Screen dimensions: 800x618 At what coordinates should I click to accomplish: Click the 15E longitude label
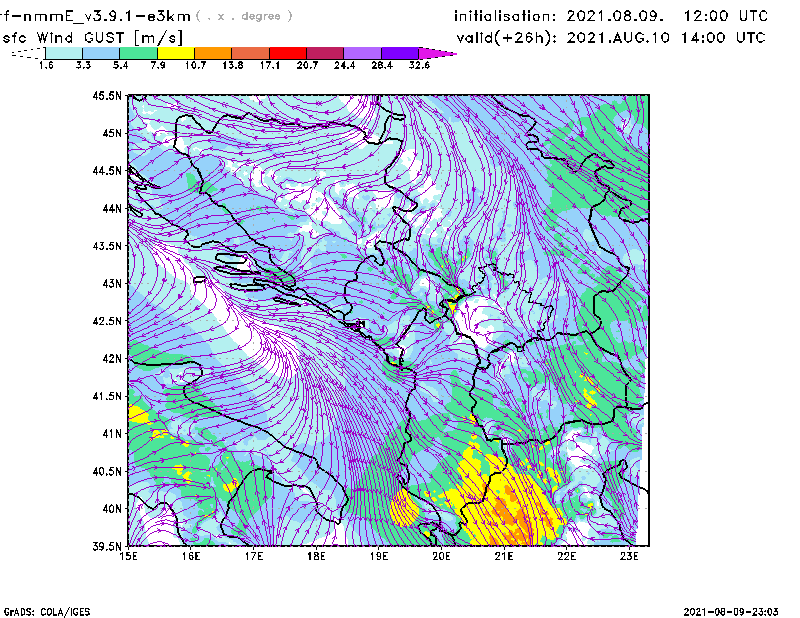[128, 556]
